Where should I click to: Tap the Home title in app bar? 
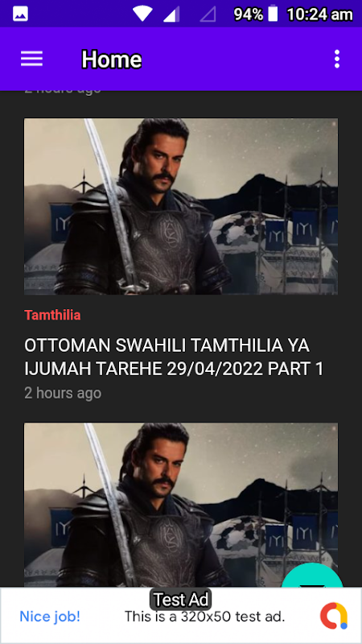pos(111,60)
